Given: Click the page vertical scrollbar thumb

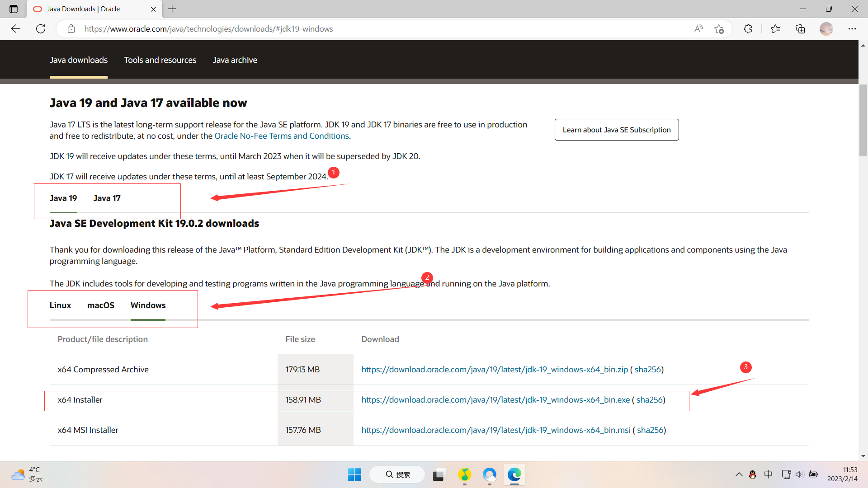Looking at the screenshot, I should [863, 120].
